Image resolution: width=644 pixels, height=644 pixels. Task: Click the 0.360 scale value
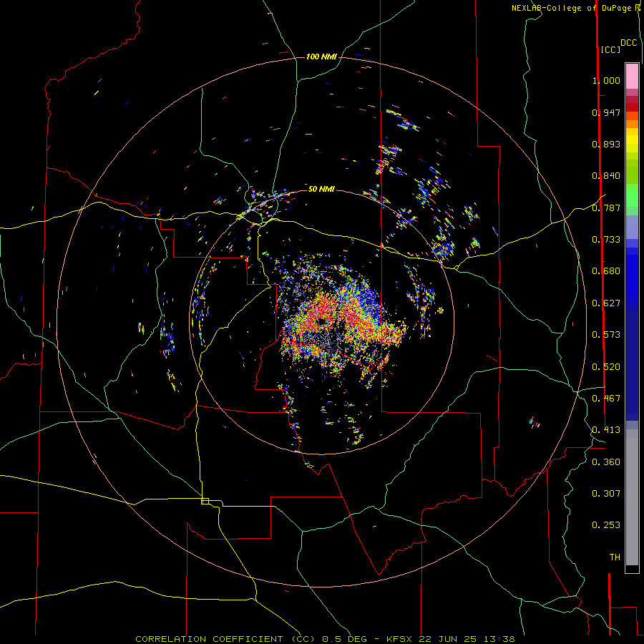click(606, 462)
